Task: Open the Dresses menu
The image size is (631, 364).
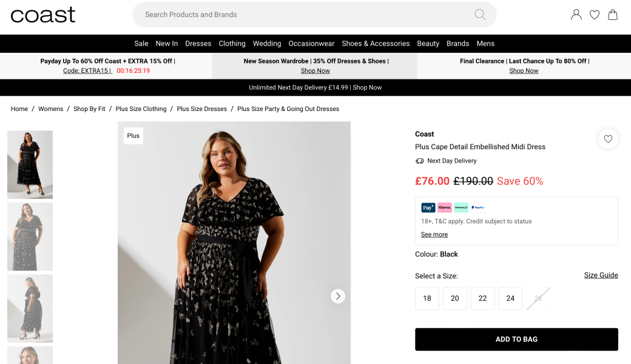Action: [198, 44]
